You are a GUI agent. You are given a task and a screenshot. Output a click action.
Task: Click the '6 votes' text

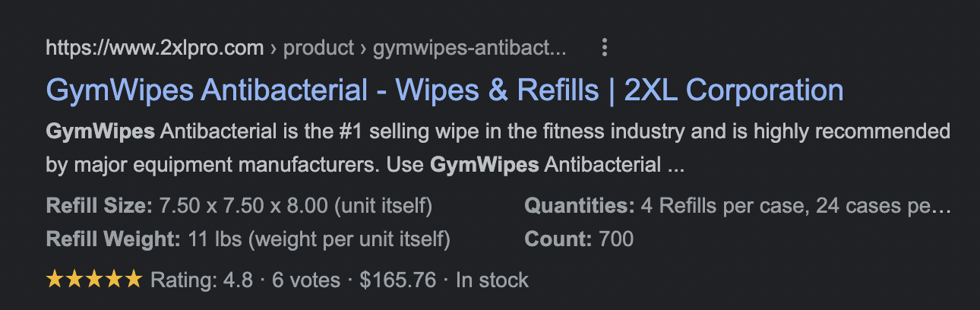(306, 280)
